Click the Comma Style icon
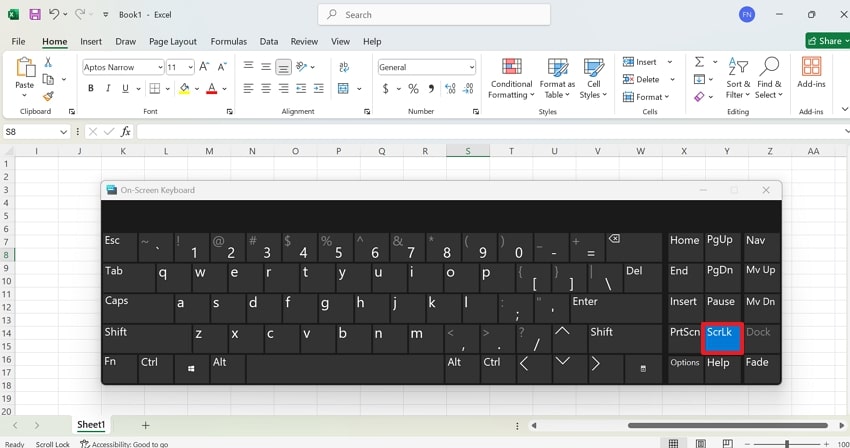 coord(432,88)
